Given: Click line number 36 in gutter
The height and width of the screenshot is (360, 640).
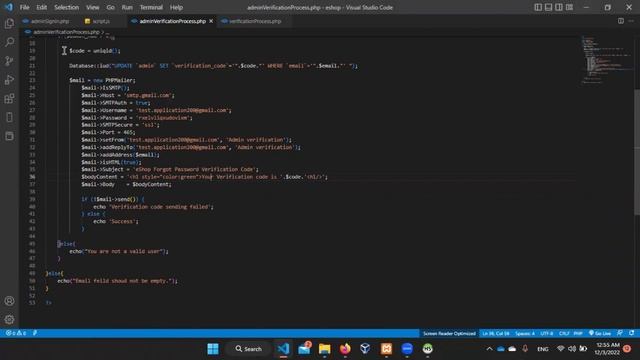Looking at the screenshot, I should click(x=32, y=177).
